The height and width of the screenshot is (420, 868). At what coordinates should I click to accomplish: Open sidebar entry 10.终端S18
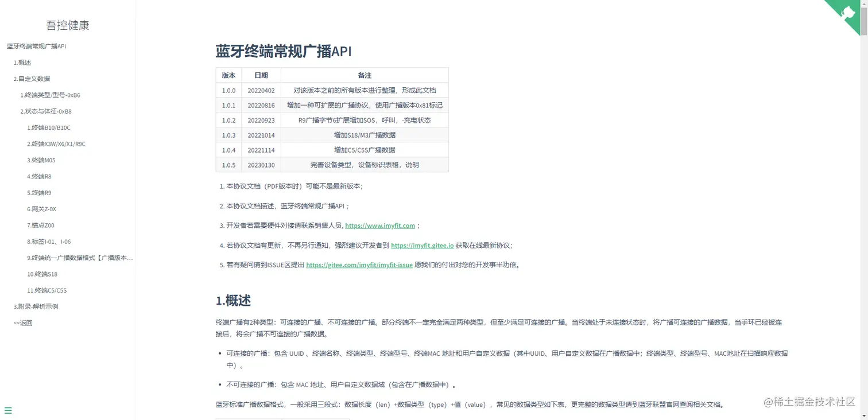[x=42, y=274]
